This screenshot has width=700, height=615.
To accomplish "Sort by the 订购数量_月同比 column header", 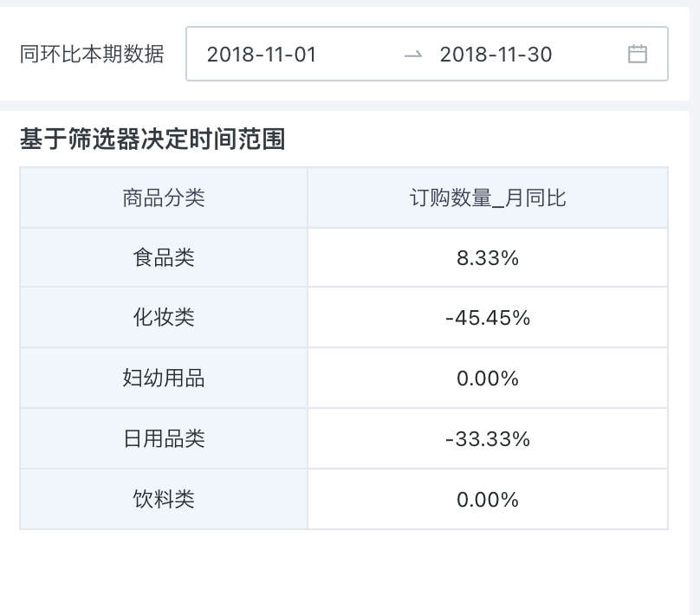I will tap(487, 198).
